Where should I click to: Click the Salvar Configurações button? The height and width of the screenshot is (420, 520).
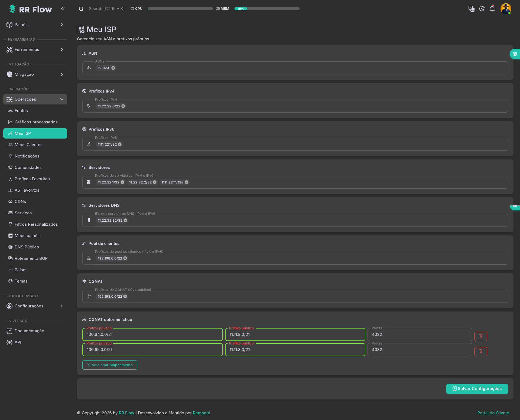click(477, 389)
